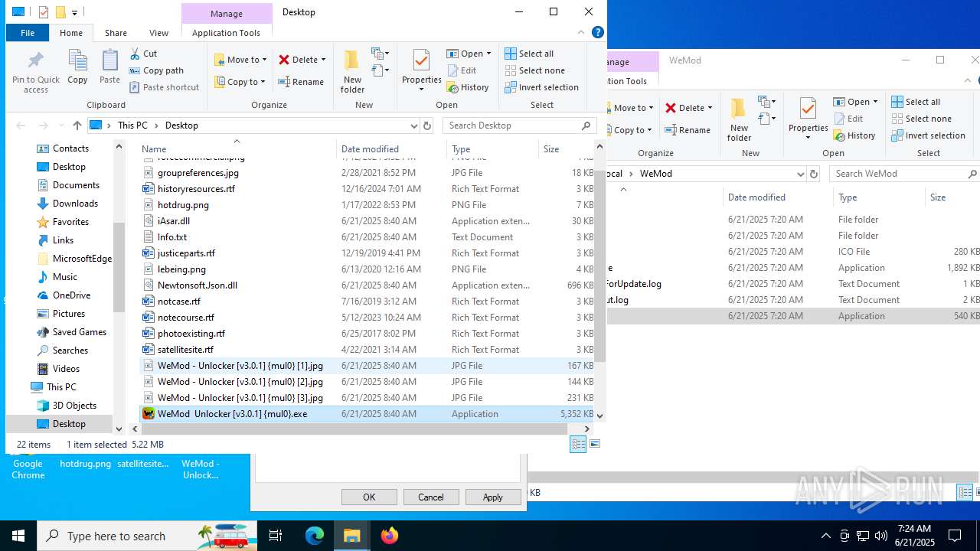
Task: Open Move to dropdown in Desktop window
Action: click(240, 59)
